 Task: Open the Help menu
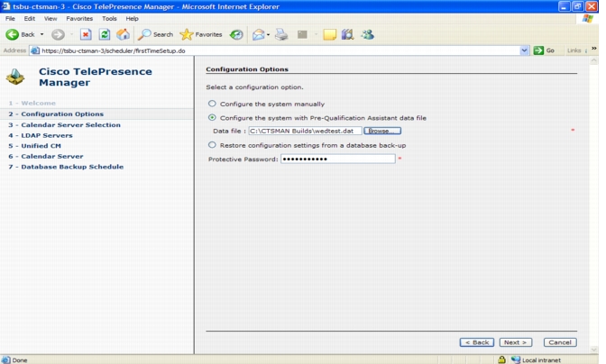click(x=132, y=19)
